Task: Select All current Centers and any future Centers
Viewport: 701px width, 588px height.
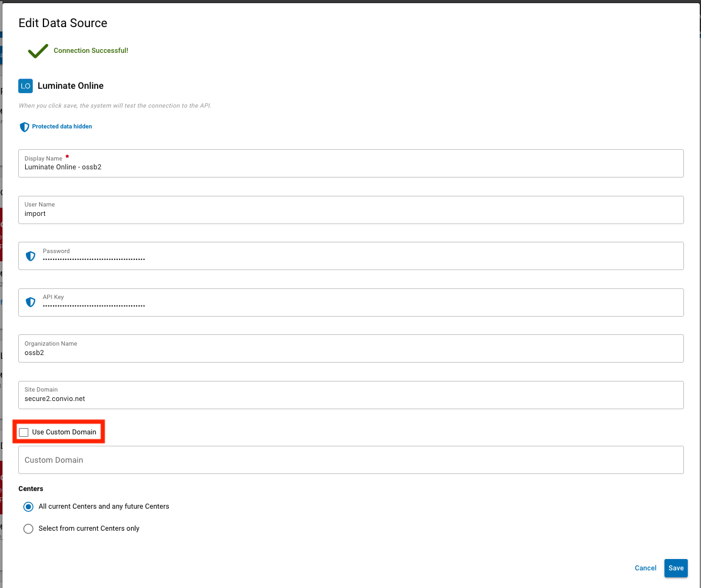Action: [28, 507]
